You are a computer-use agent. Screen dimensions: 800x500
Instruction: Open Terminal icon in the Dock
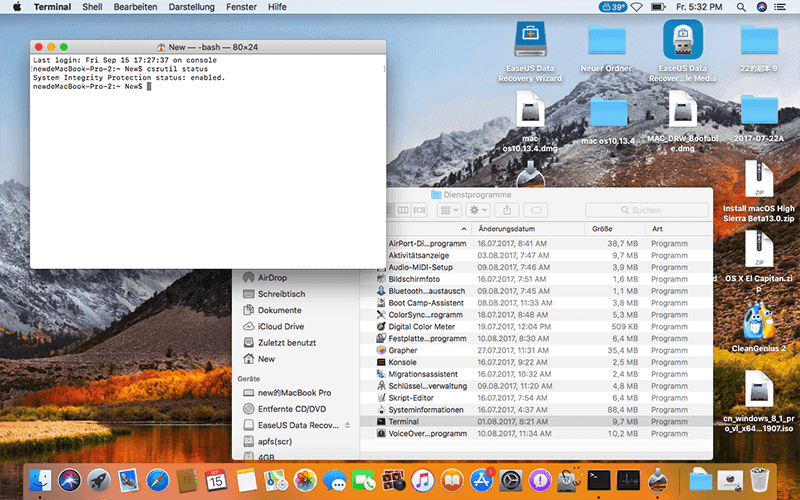(598, 480)
